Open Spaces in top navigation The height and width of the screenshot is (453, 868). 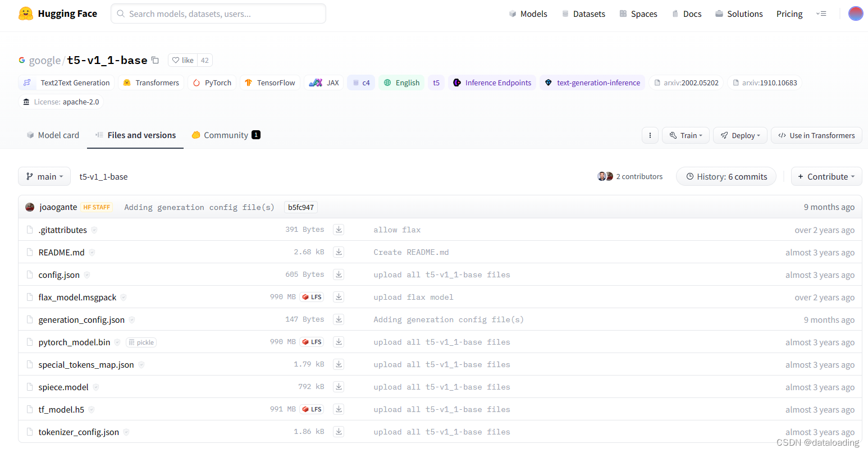click(x=638, y=13)
